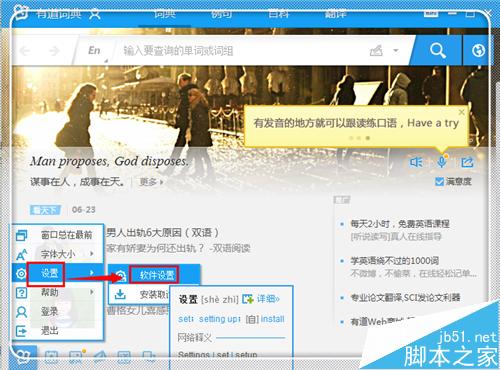Open 每天2小时，免费英语课程 link
Image resolution: width=500 pixels, height=370 pixels.
tap(400, 224)
